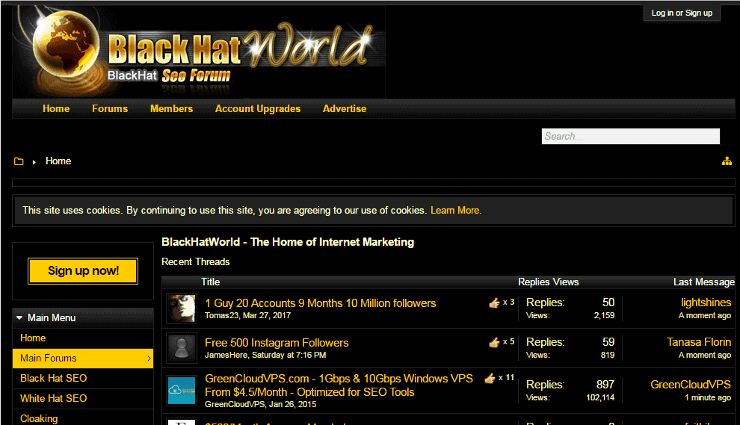This screenshot has height=425, width=740.
Task: Click the Replies Views column header
Action: tap(548, 282)
